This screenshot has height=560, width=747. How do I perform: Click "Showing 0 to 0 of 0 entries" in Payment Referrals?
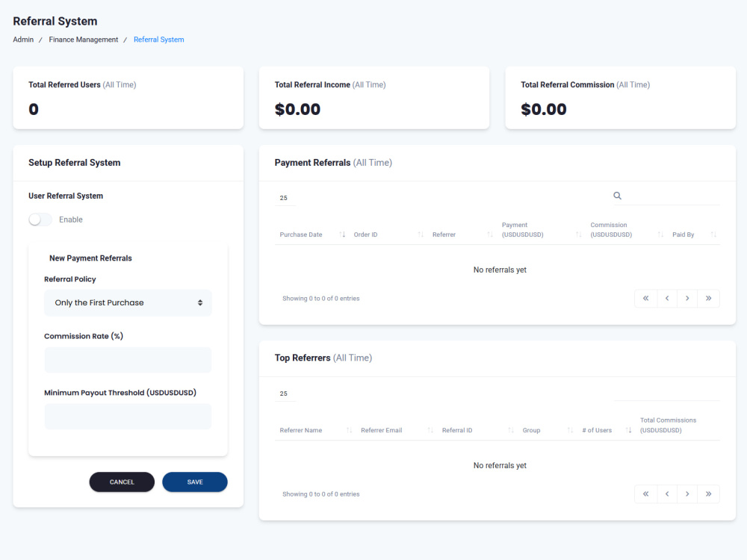(321, 299)
